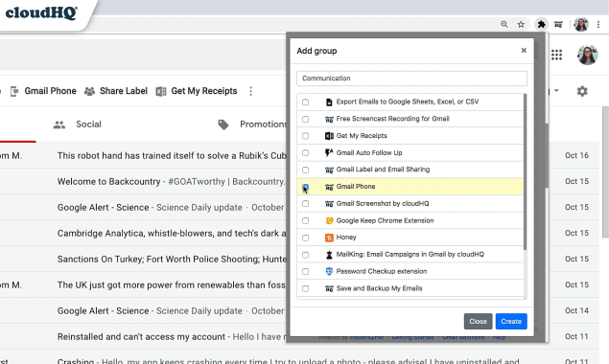Viewport: 609px width, 364px height.
Task: Click the Social tab people icon
Action: tap(59, 125)
